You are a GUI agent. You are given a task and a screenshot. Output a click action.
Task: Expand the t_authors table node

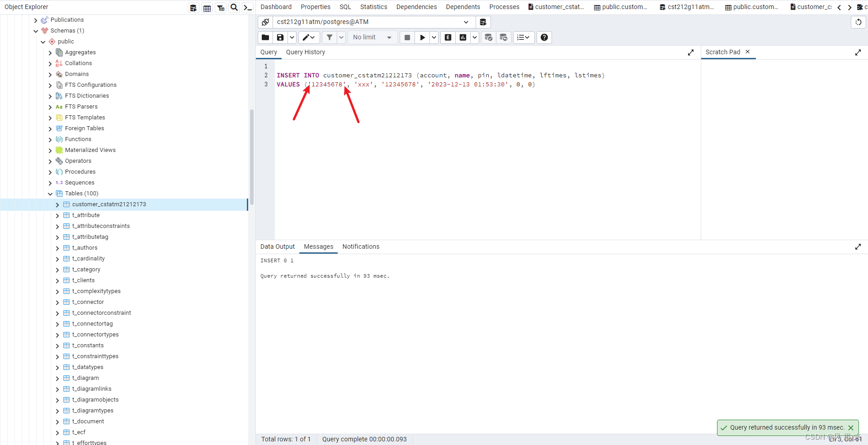57,248
